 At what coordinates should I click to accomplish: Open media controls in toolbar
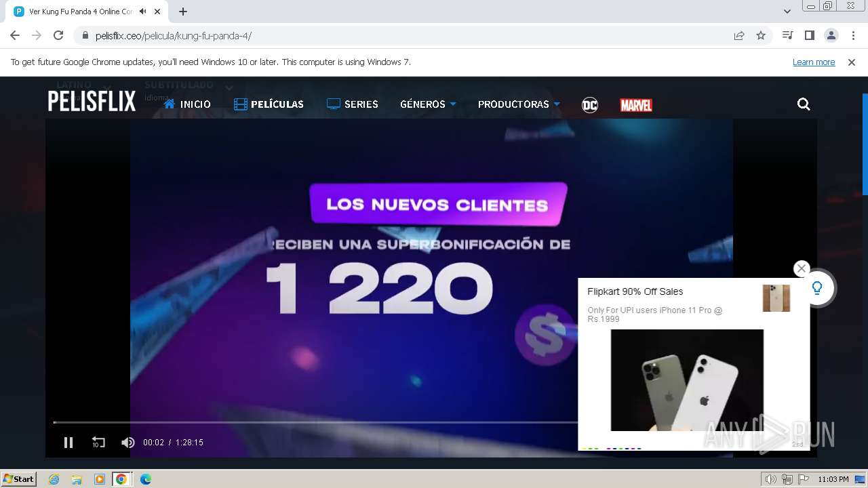tap(787, 35)
